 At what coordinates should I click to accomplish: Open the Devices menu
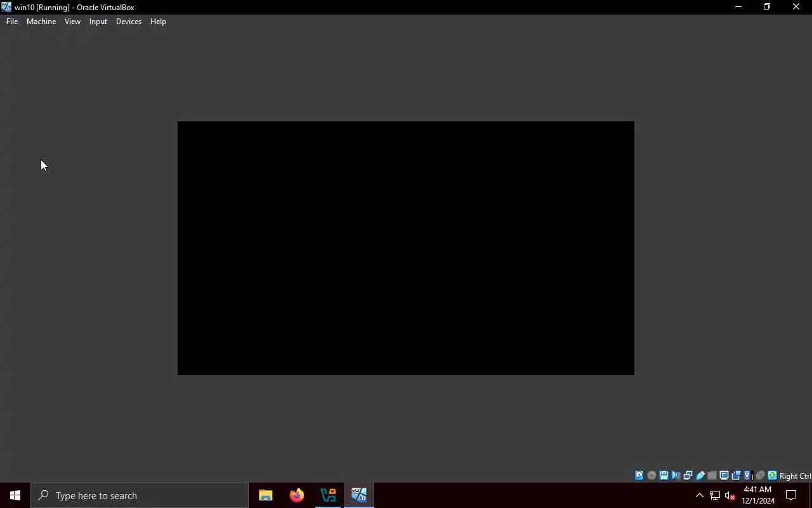point(129,22)
